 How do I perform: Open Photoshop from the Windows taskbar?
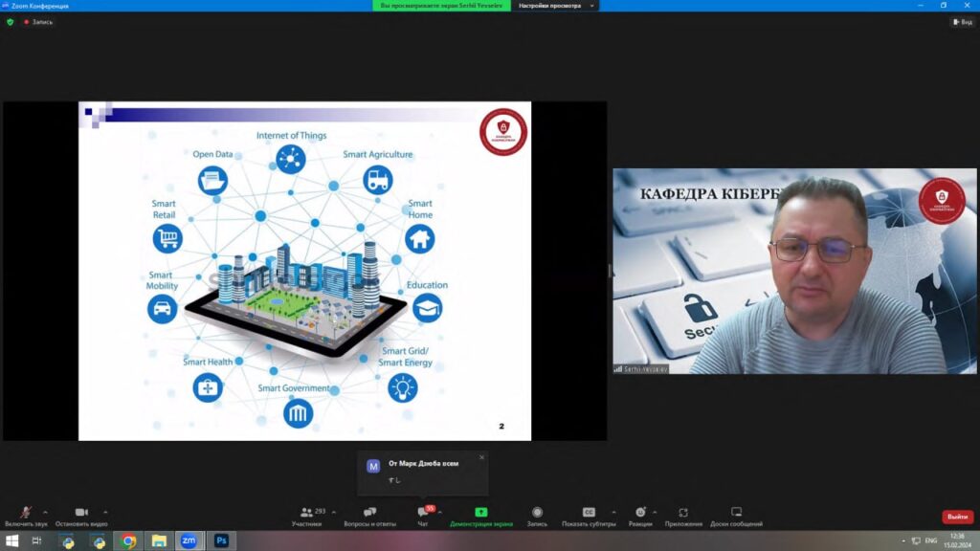click(x=221, y=540)
